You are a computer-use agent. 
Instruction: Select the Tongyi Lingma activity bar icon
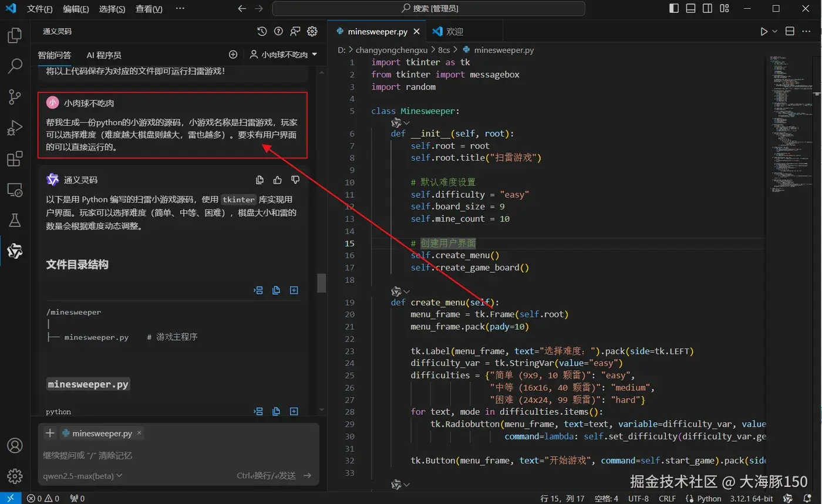pyautogui.click(x=15, y=251)
